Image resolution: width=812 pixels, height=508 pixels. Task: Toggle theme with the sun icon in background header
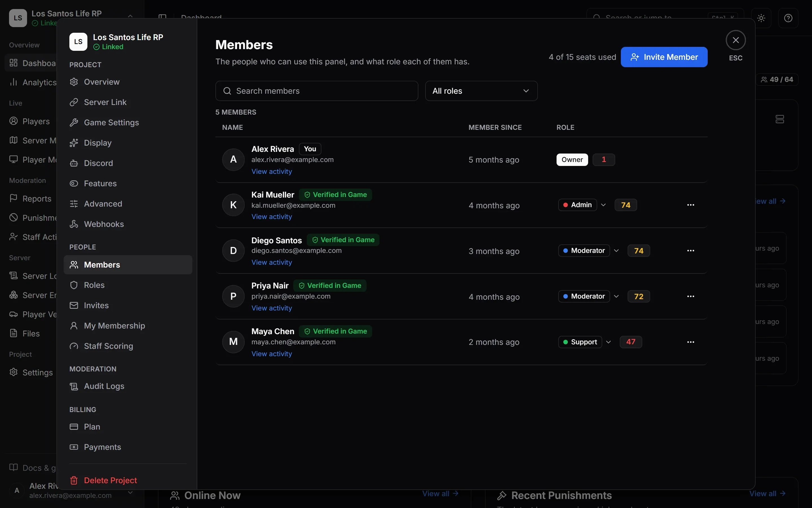761,18
